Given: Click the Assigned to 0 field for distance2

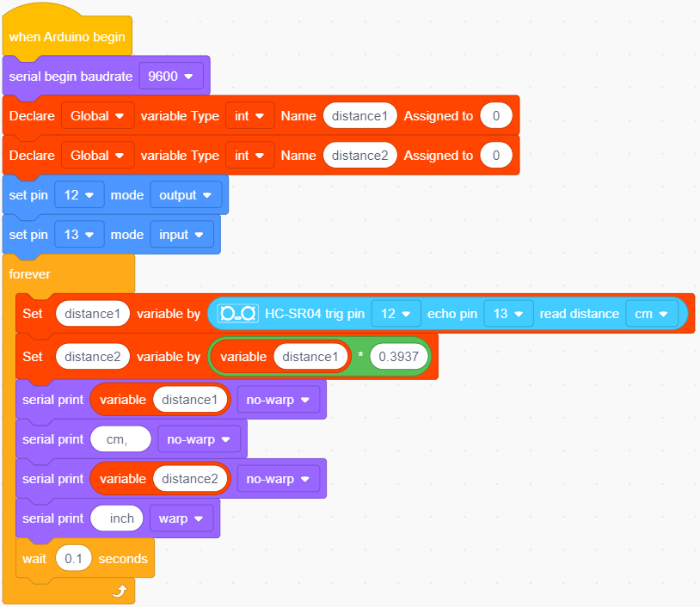Looking at the screenshot, I should click(x=496, y=156).
